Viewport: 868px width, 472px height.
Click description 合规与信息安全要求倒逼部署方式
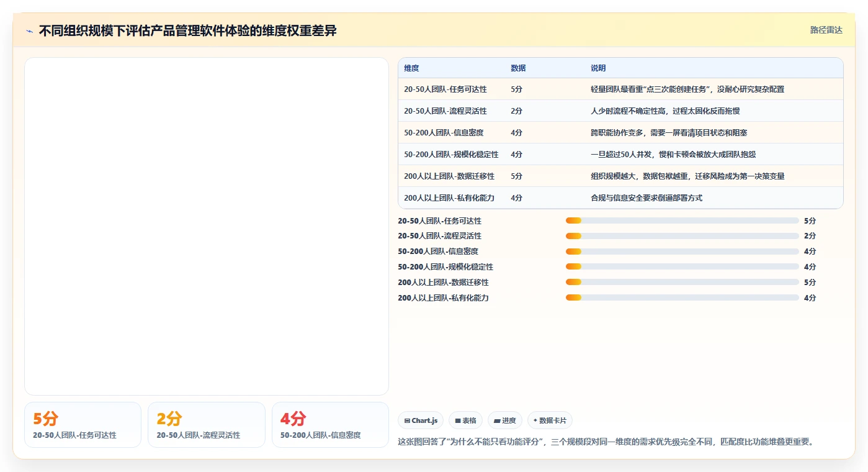click(647, 198)
